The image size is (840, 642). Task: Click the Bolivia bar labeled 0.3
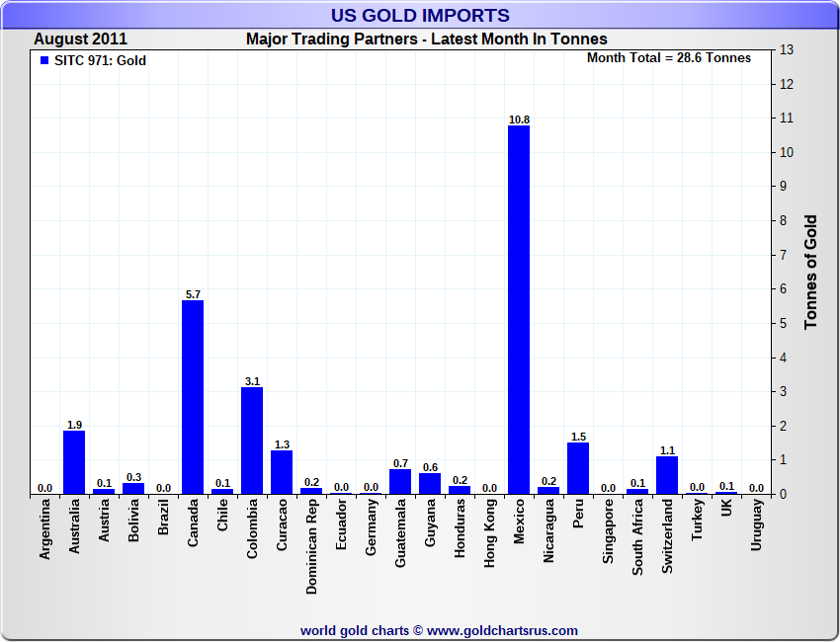point(133,488)
